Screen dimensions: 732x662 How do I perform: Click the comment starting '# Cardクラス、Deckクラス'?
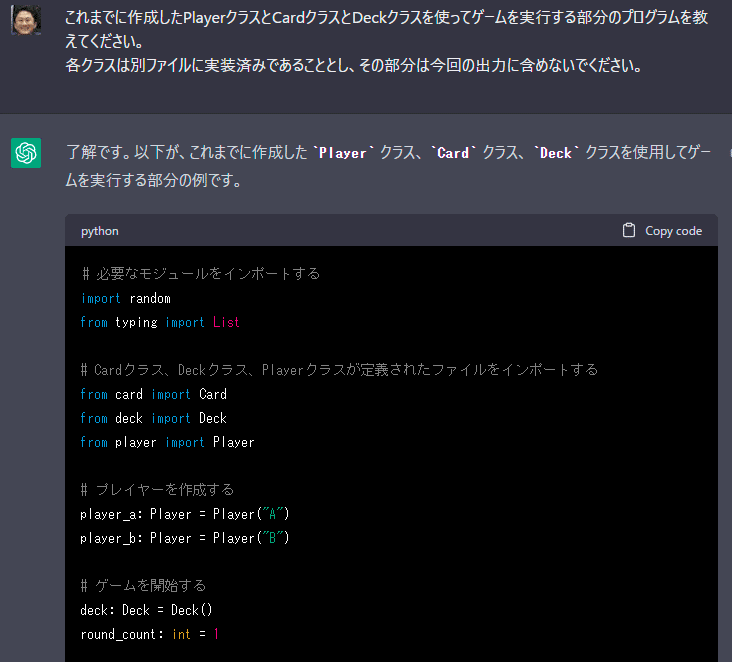point(339,370)
